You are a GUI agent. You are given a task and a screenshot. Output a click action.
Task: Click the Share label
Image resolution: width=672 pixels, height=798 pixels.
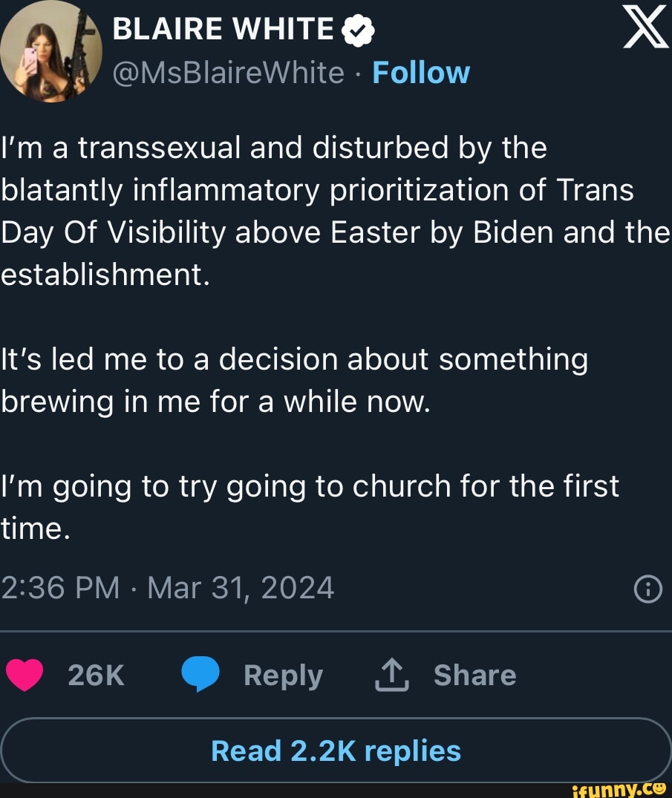(x=474, y=676)
